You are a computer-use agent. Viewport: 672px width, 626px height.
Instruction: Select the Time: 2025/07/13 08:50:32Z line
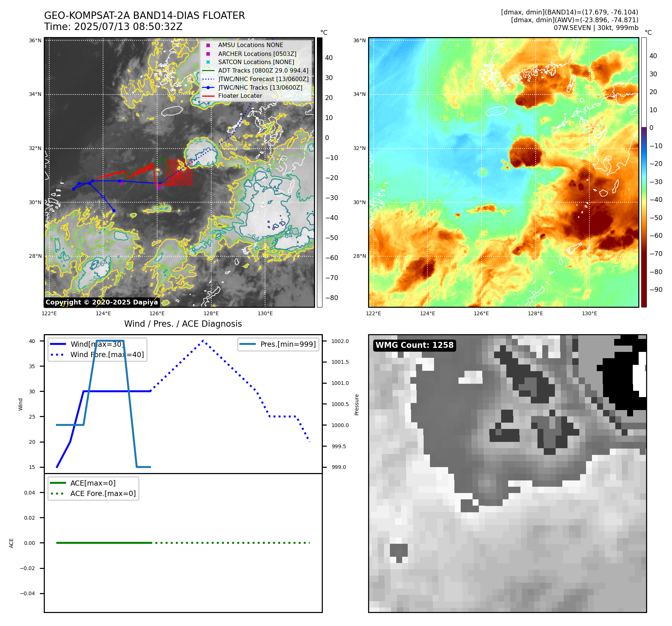point(113,27)
